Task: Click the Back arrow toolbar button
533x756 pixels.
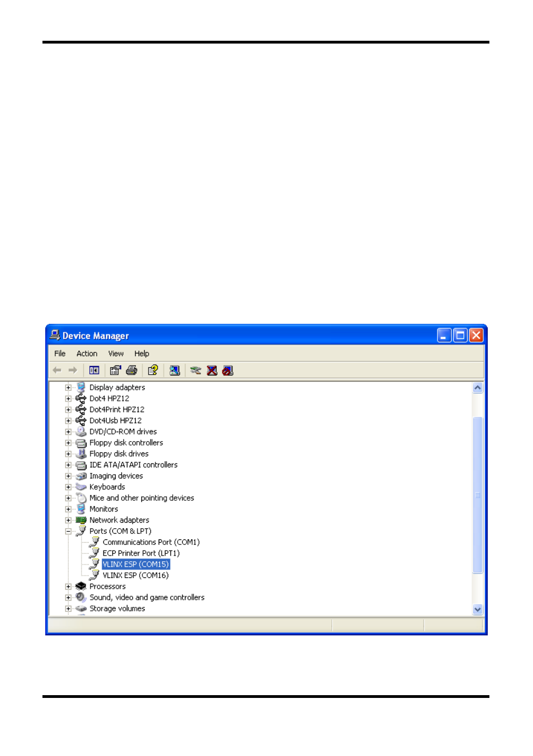Action: [x=57, y=370]
